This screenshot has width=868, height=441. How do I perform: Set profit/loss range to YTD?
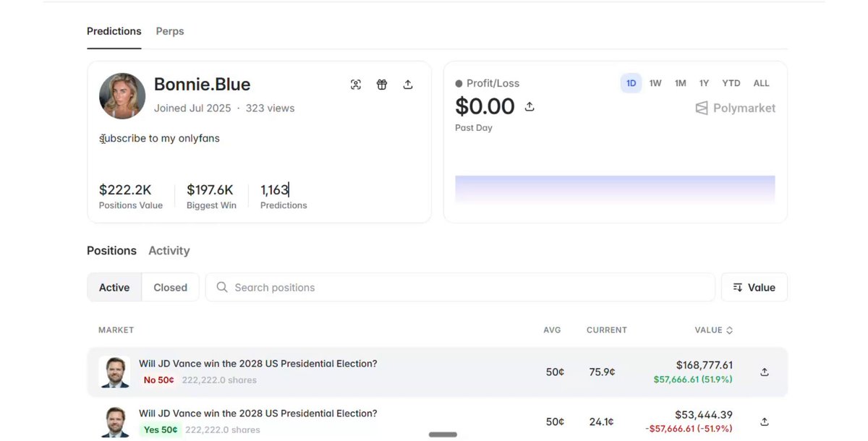[x=731, y=83]
